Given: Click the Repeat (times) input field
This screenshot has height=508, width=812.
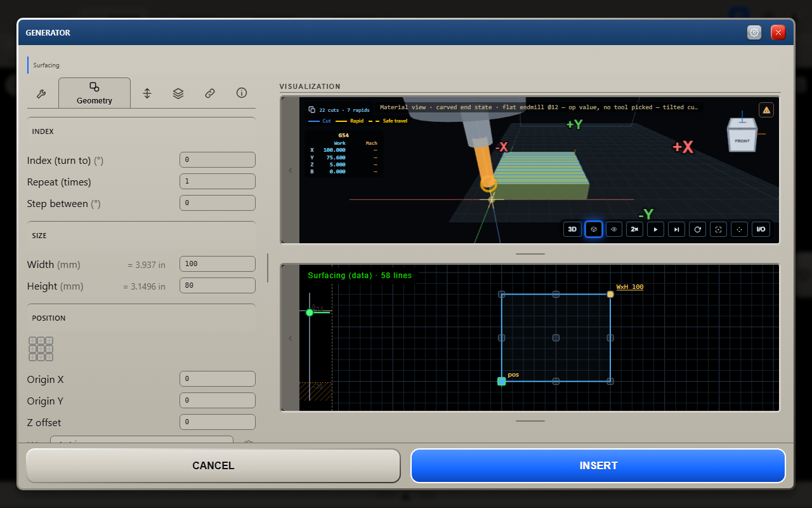Looking at the screenshot, I should (x=218, y=182).
